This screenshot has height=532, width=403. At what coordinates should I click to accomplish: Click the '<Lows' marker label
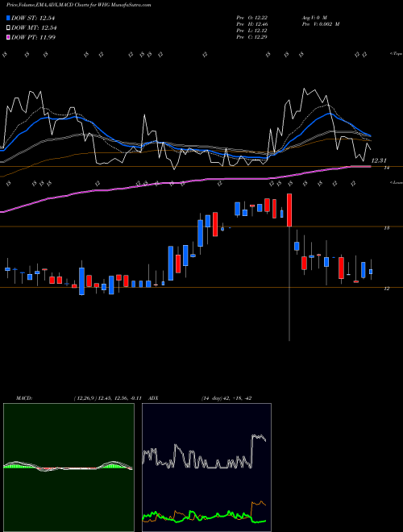pyautogui.click(x=396, y=182)
